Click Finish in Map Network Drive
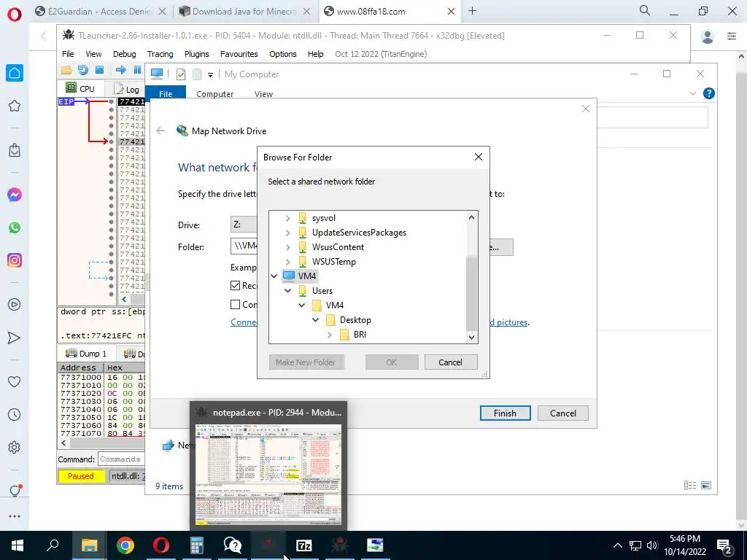Viewport: 747px width, 560px height. [x=505, y=413]
